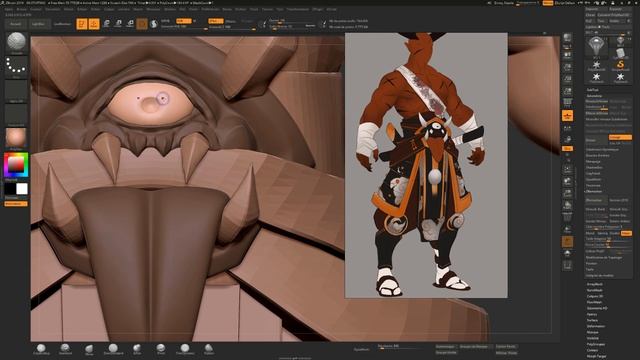
Task: Click the orange switch color button below the swatches
Action: (x=16, y=203)
